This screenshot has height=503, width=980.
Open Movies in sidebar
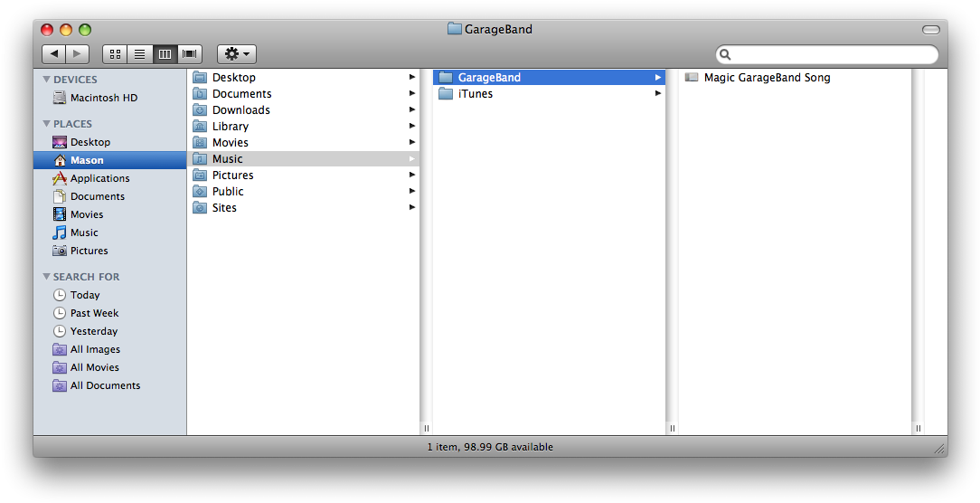110,214
